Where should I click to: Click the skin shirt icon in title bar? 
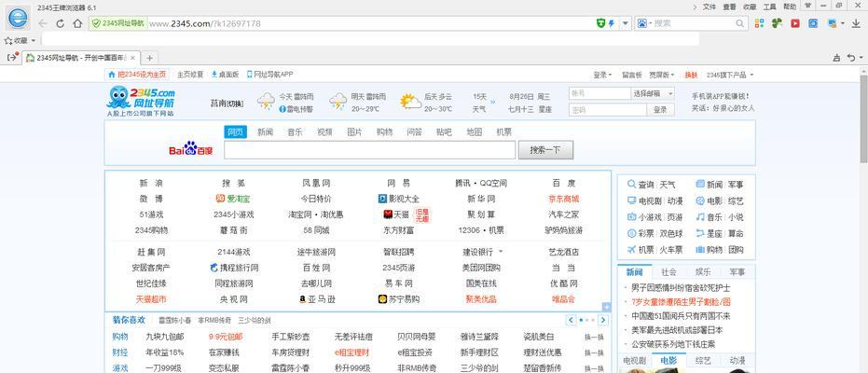click(807, 6)
